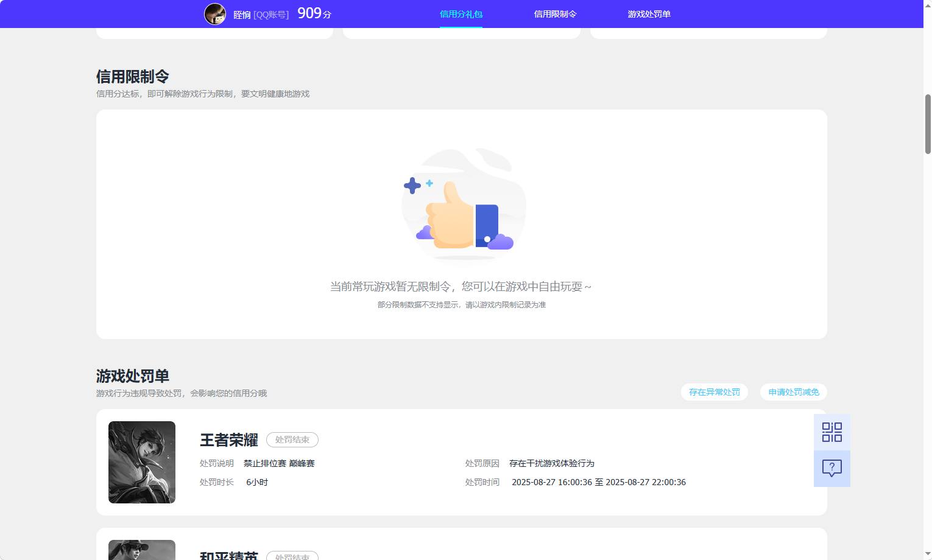932x560 pixels.
Task: Click the punishment duration value 6小时
Action: [257, 482]
